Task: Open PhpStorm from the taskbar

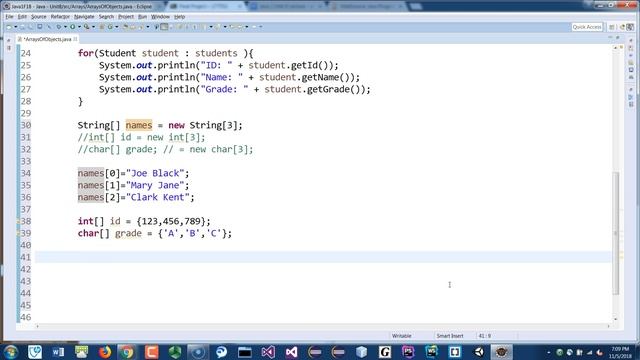Action: [x=408, y=352]
